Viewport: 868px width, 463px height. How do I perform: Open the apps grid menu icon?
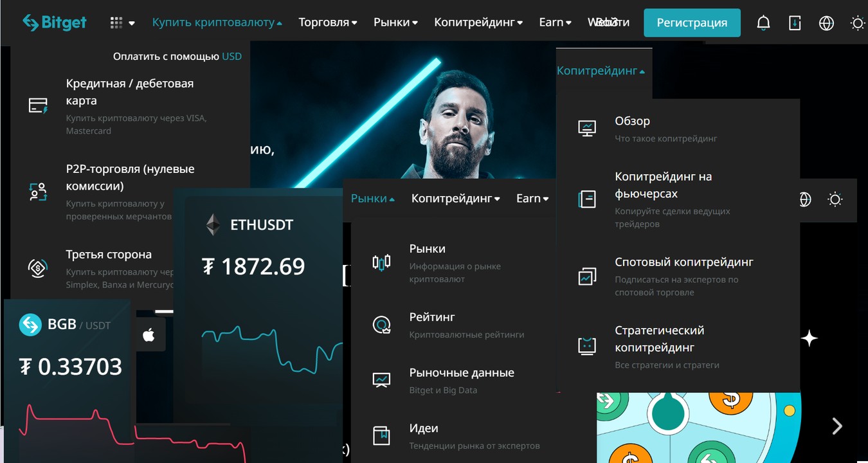click(x=116, y=23)
